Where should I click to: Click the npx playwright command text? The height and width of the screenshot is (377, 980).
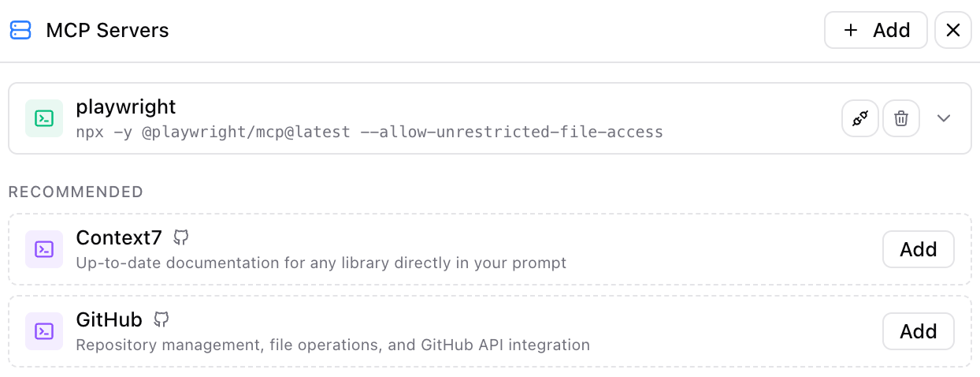pos(369,132)
